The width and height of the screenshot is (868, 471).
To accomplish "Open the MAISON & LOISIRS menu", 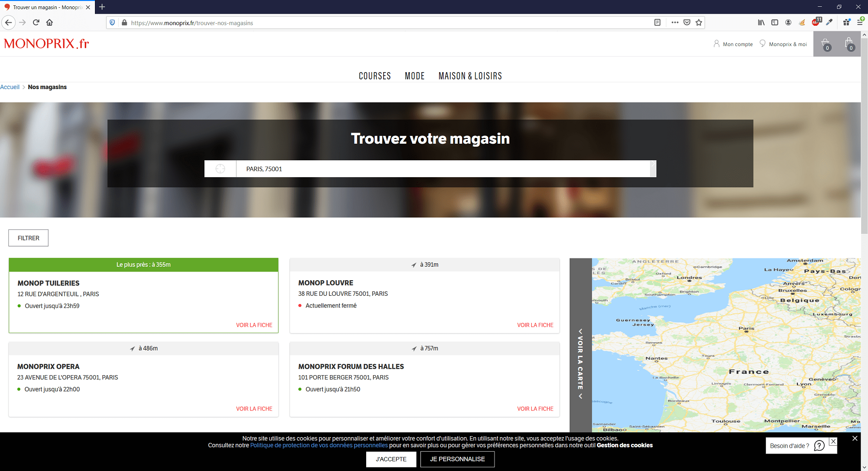I will click(x=470, y=76).
